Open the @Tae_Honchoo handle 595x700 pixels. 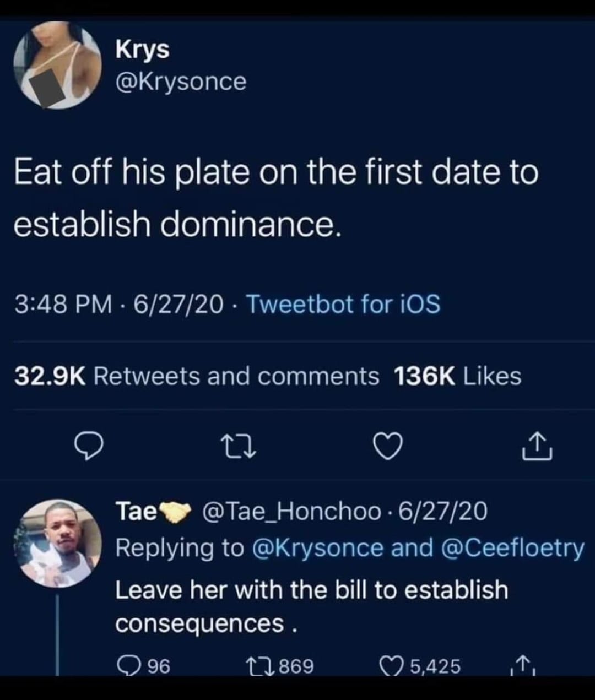click(x=292, y=512)
